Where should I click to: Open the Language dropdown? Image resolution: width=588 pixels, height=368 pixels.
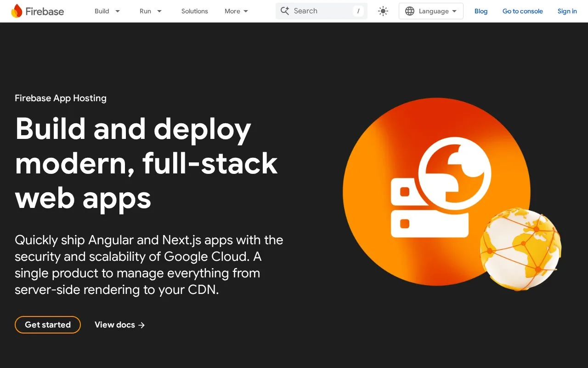[x=431, y=11]
